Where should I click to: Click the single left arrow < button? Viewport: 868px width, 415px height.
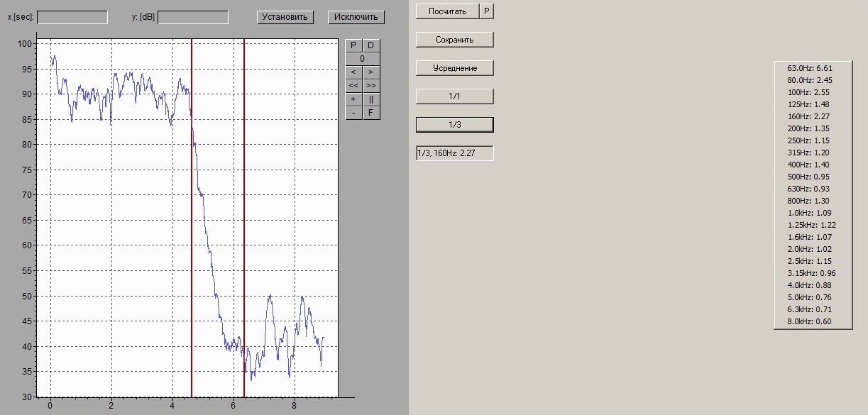click(x=353, y=72)
